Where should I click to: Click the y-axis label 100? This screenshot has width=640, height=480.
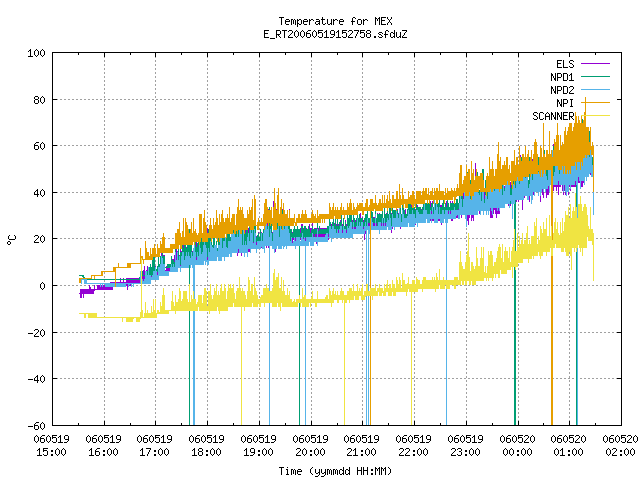36,53
